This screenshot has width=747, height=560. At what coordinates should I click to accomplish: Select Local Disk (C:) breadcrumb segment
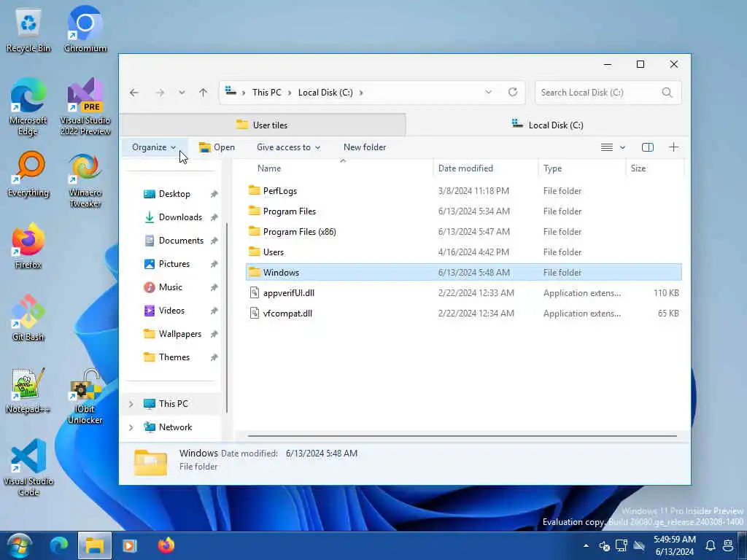(325, 93)
